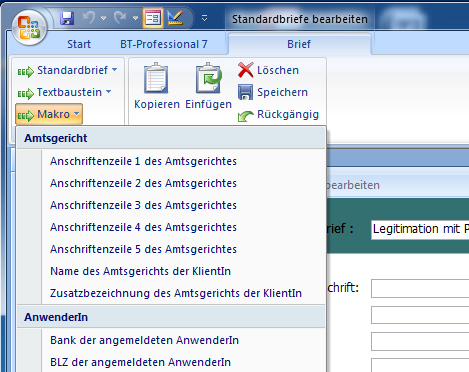This screenshot has height=372, width=469.
Task: Click the Office orb button
Action: pyautogui.click(x=29, y=28)
